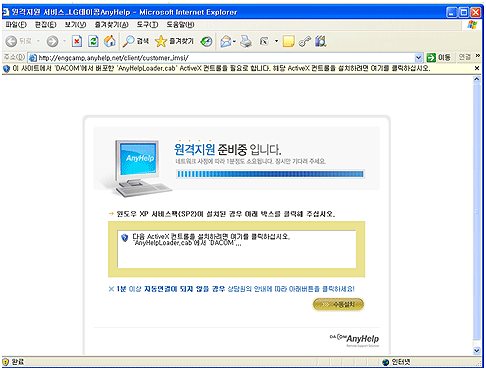Open the 도구(T) menu
The width and height of the screenshot is (486, 370).
coord(147,25)
